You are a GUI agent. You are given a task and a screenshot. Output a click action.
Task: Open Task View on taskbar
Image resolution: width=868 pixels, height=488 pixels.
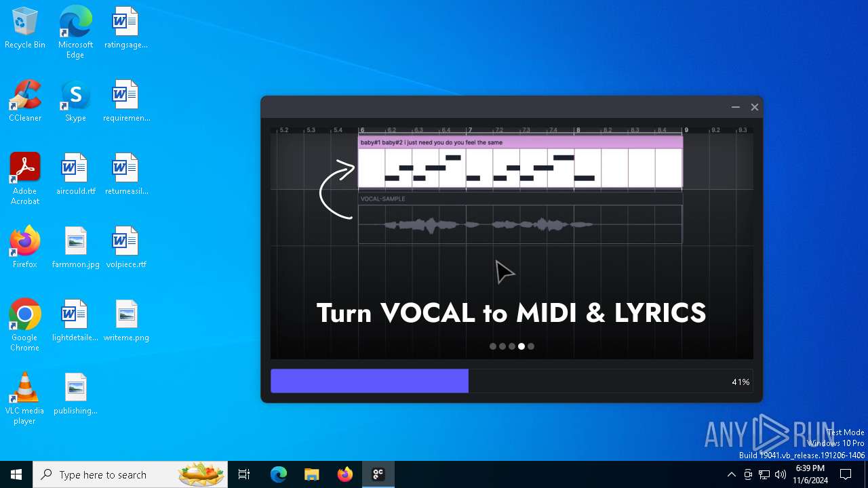244,474
